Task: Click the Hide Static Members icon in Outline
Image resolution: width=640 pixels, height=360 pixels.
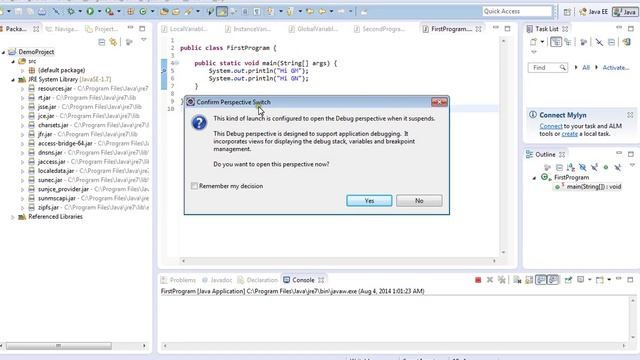Action: click(594, 167)
